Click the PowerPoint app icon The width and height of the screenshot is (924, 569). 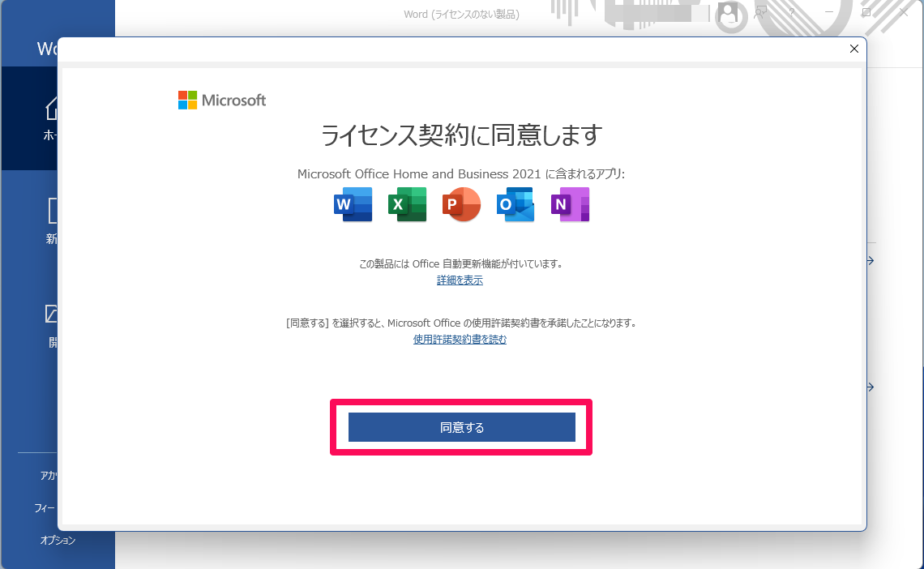click(x=461, y=204)
